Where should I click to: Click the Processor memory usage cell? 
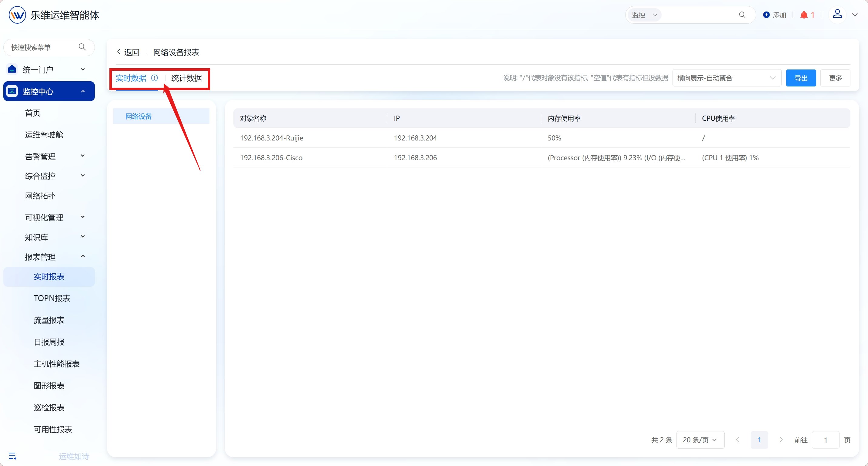click(x=617, y=157)
